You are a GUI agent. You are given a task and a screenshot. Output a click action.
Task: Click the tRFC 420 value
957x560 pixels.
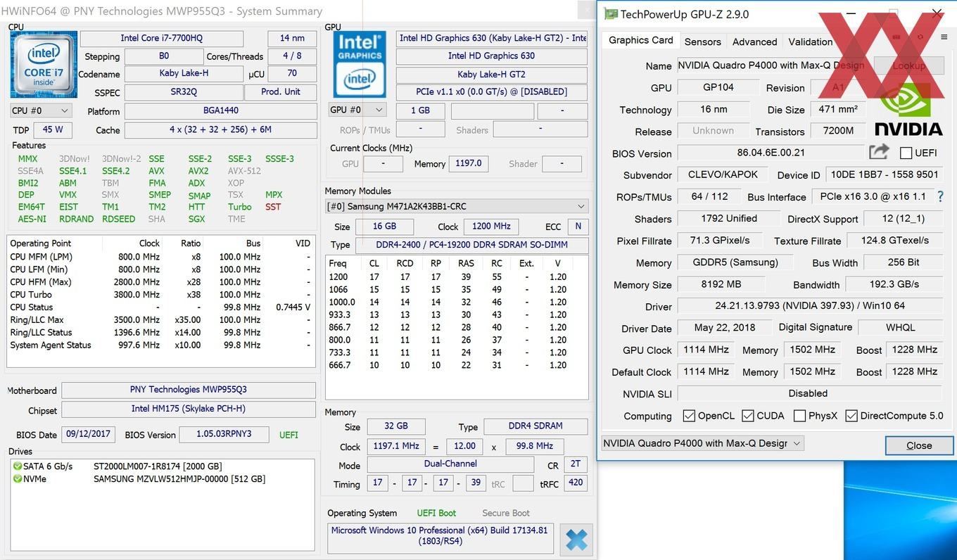pos(576,483)
